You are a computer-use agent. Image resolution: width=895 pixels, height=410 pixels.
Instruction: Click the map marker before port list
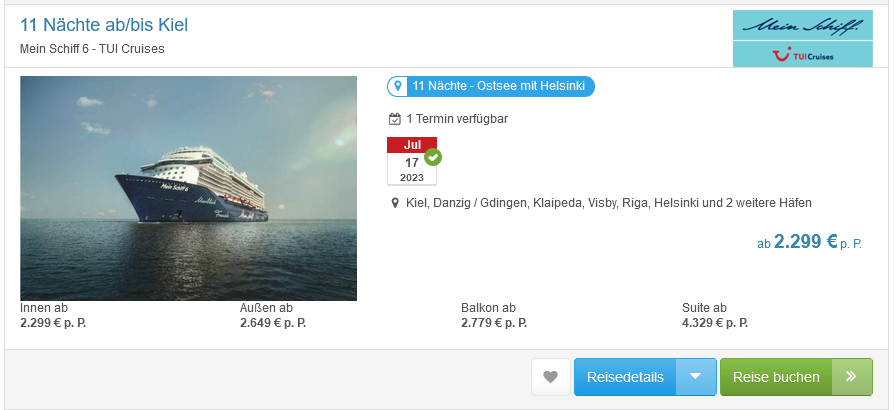click(x=394, y=203)
